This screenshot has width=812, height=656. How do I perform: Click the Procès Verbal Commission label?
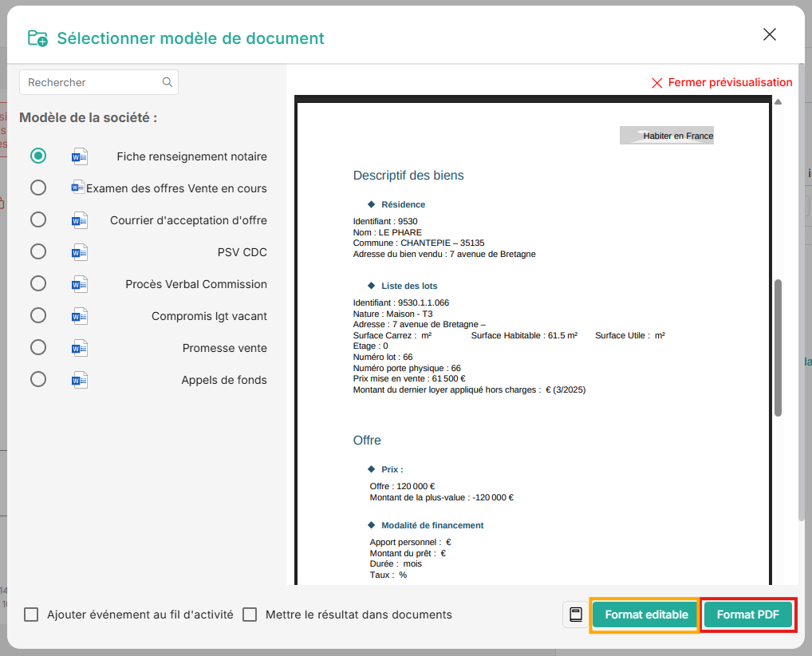pos(196,284)
